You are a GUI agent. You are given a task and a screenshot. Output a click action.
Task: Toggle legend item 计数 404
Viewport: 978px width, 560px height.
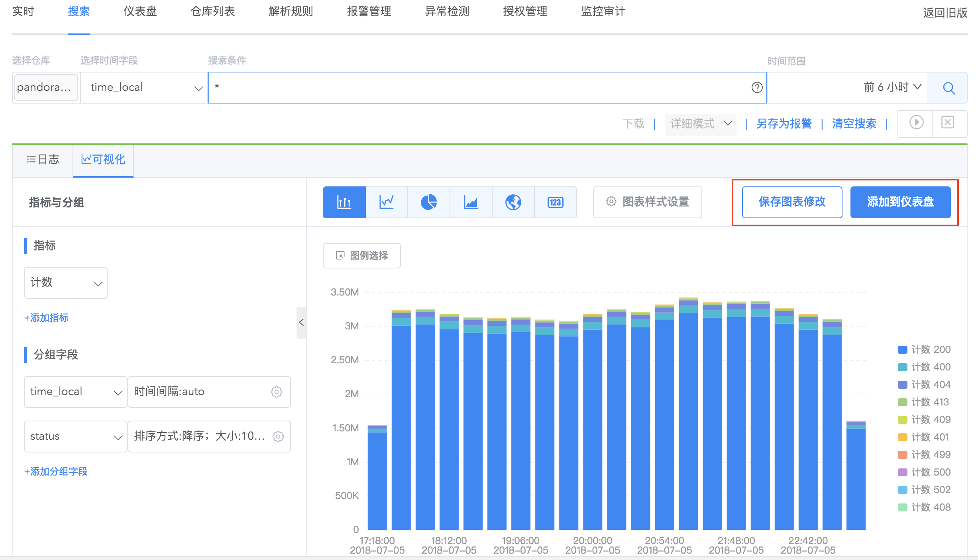(924, 385)
